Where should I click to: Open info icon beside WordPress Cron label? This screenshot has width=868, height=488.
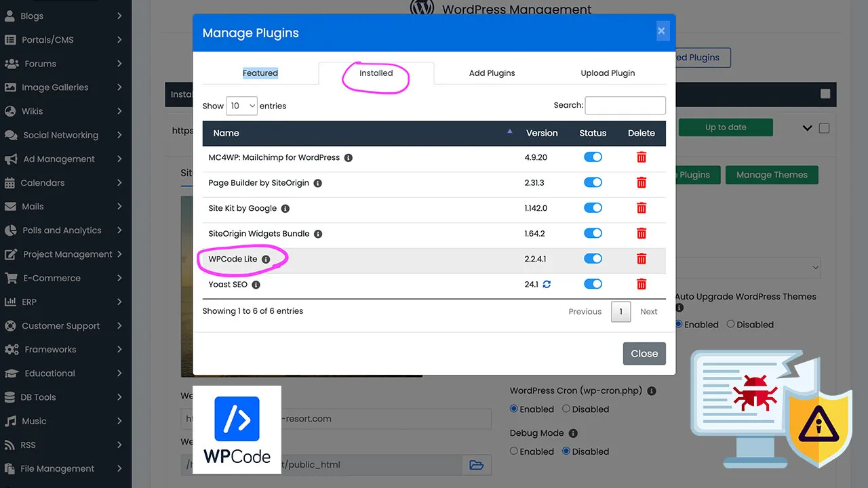click(652, 391)
